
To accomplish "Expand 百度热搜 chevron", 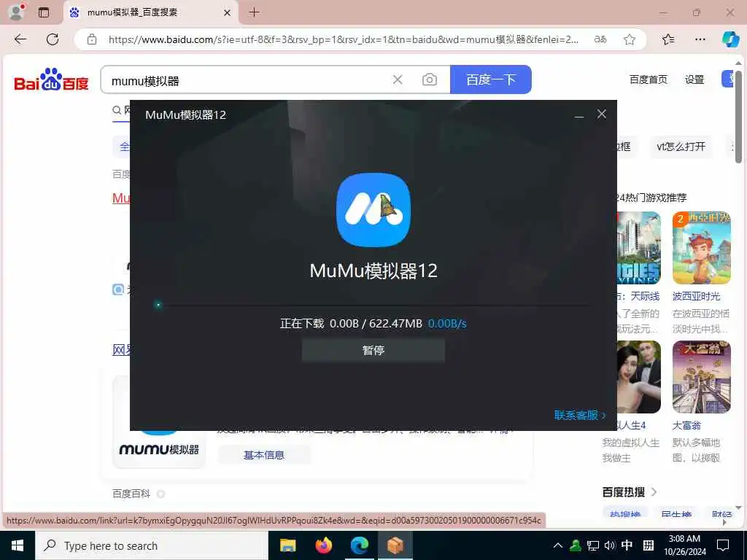I will coord(654,491).
